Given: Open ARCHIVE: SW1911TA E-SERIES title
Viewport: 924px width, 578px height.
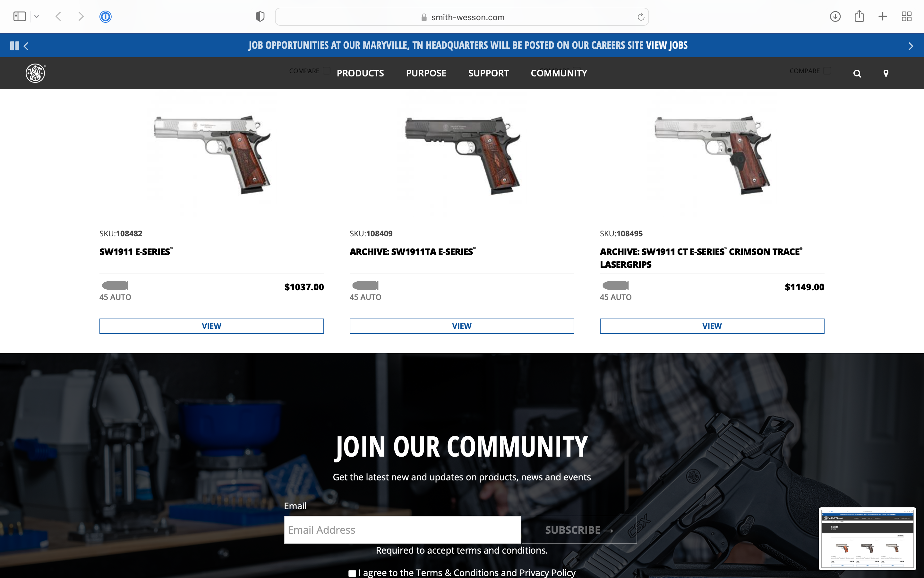Looking at the screenshot, I should click(x=412, y=251).
